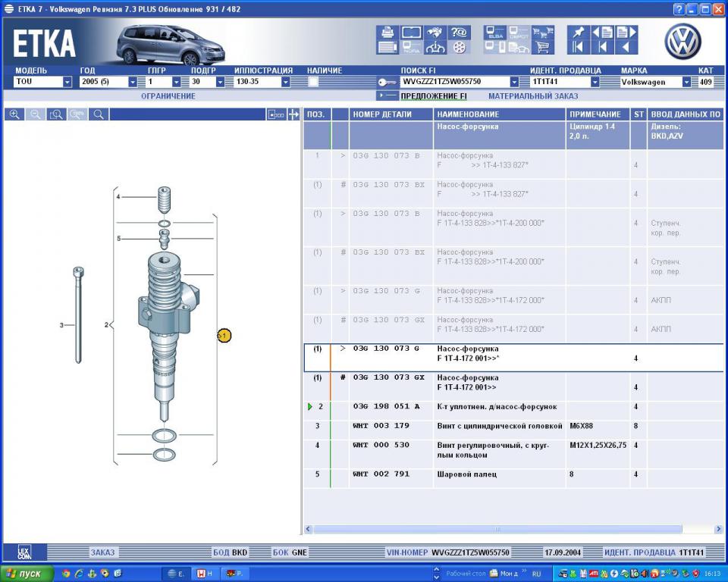Click the Заказ status bar button
Screen dimensions: 728x582
click(102, 552)
